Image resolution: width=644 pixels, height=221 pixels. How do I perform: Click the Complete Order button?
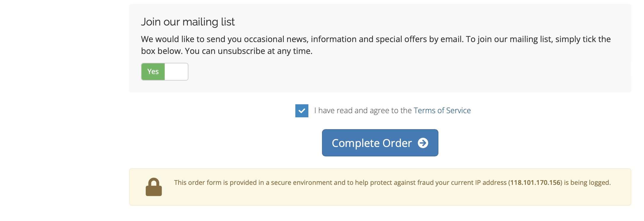point(380,143)
